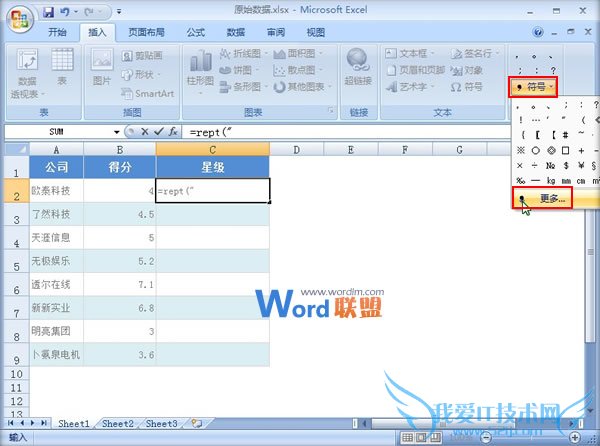Open the 审阅 ribbon tab
This screenshot has height=446, width=600.
(276, 33)
